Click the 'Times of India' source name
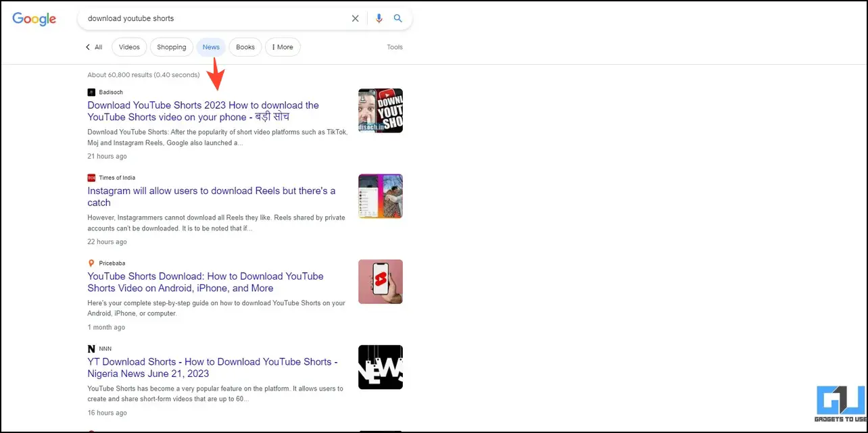 click(117, 178)
